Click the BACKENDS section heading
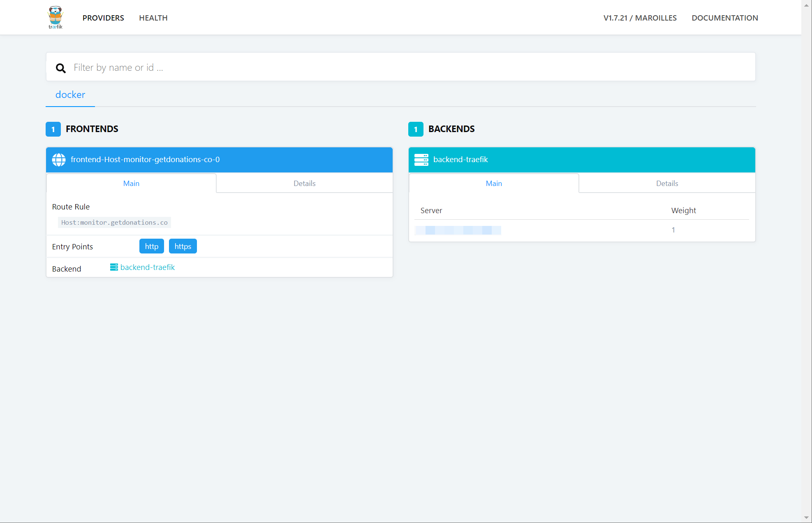 pyautogui.click(x=451, y=129)
